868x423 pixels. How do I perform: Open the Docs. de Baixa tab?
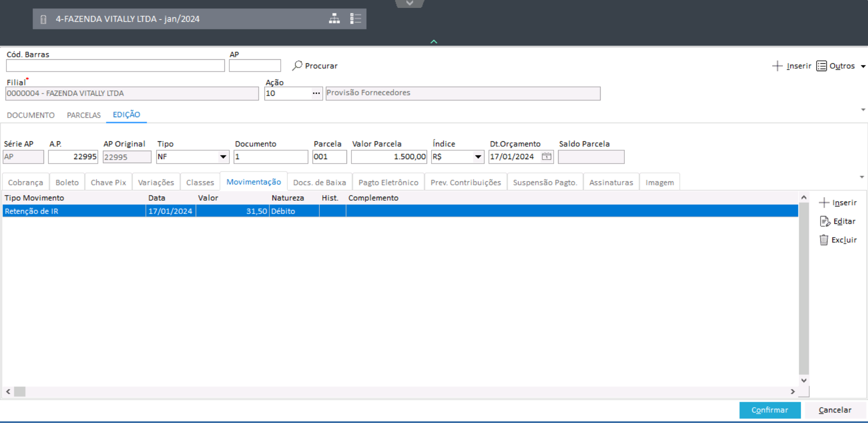(x=319, y=182)
